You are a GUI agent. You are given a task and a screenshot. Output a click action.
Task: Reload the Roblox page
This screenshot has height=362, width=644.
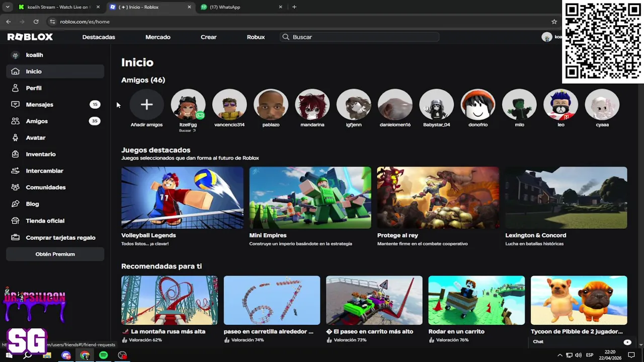(36, 22)
